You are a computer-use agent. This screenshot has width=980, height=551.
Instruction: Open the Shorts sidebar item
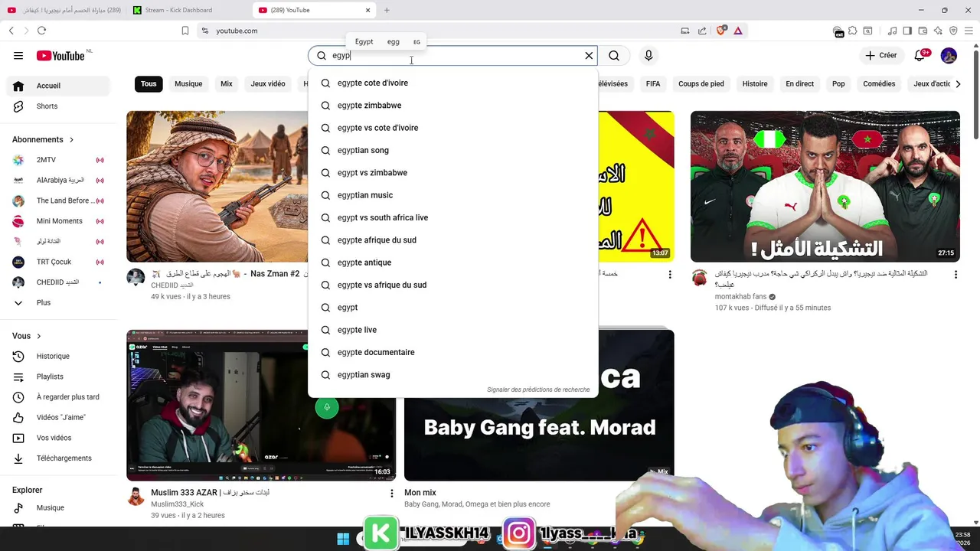(60, 106)
